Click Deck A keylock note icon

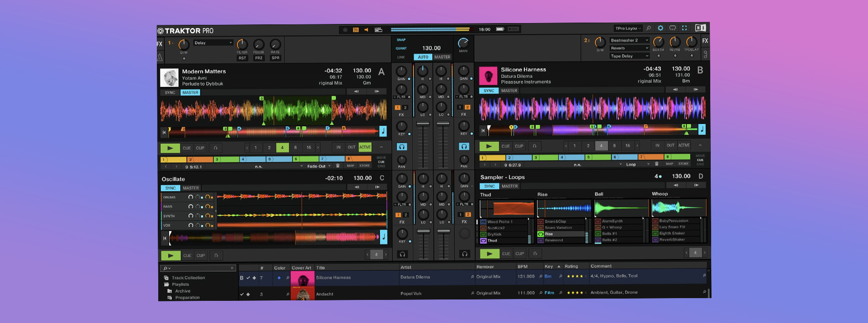click(x=383, y=131)
